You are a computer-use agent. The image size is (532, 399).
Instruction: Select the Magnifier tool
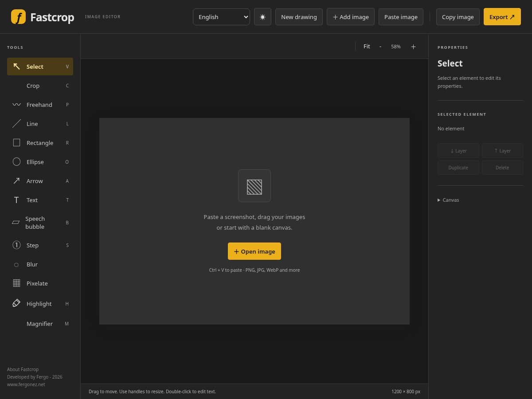point(40,324)
